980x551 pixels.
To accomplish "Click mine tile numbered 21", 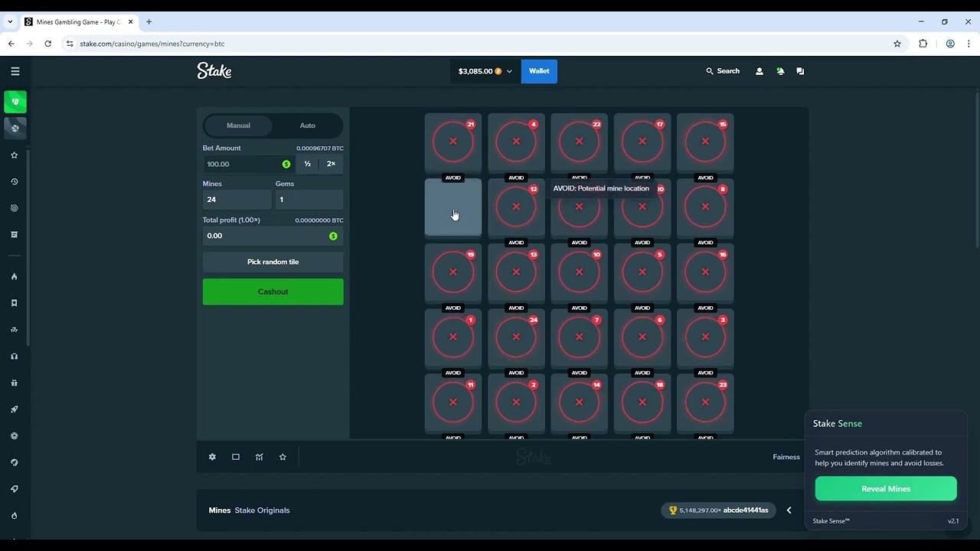I will [453, 142].
